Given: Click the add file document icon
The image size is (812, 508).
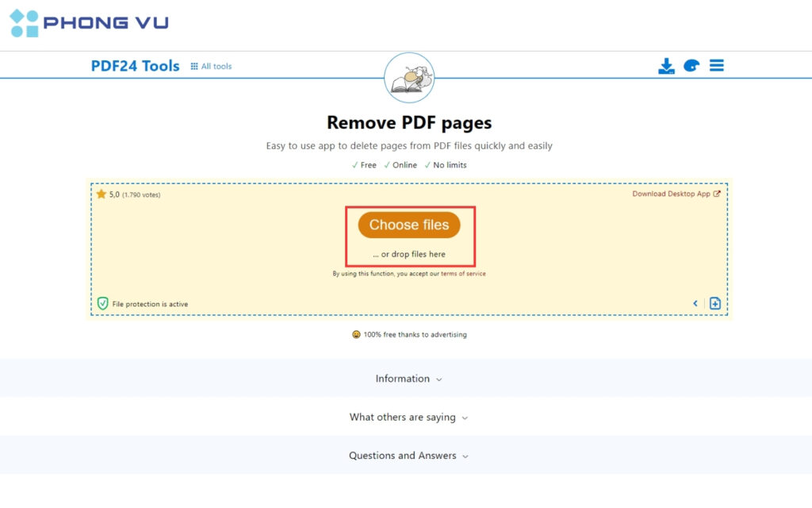Looking at the screenshot, I should (x=714, y=303).
